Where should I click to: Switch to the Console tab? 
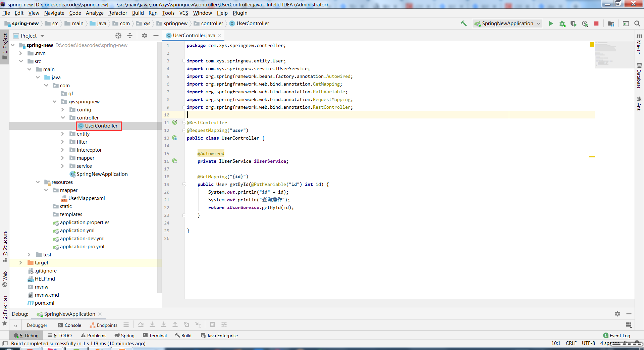click(x=70, y=325)
